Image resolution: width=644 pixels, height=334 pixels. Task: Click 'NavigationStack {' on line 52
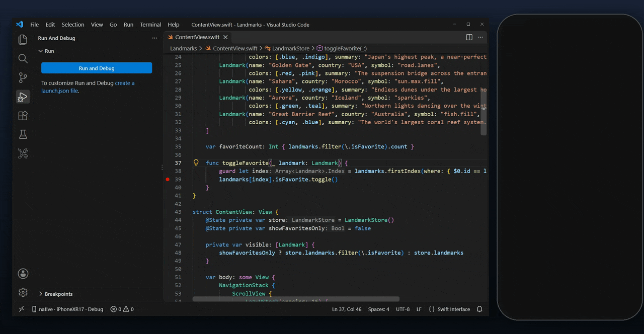click(247, 285)
